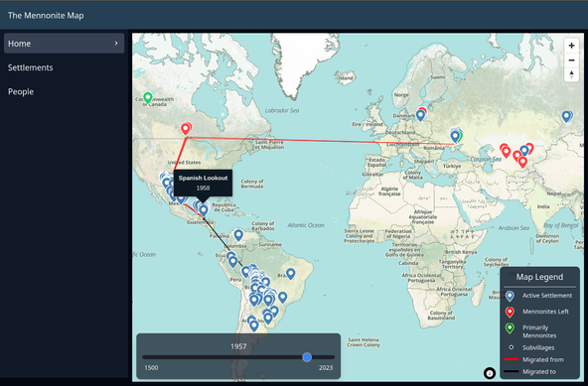Open the People page
The height and width of the screenshot is (386, 588).
point(21,91)
